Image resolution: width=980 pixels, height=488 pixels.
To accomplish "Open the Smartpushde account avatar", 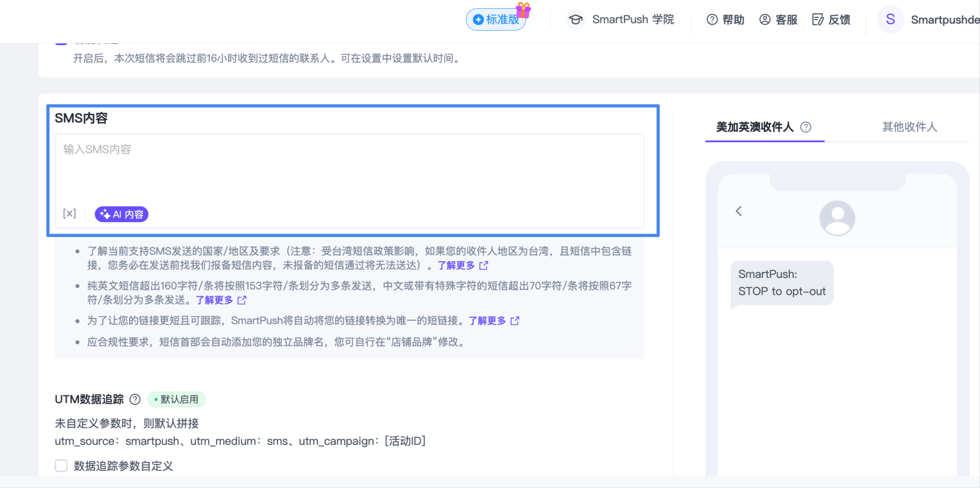I will pos(890,20).
